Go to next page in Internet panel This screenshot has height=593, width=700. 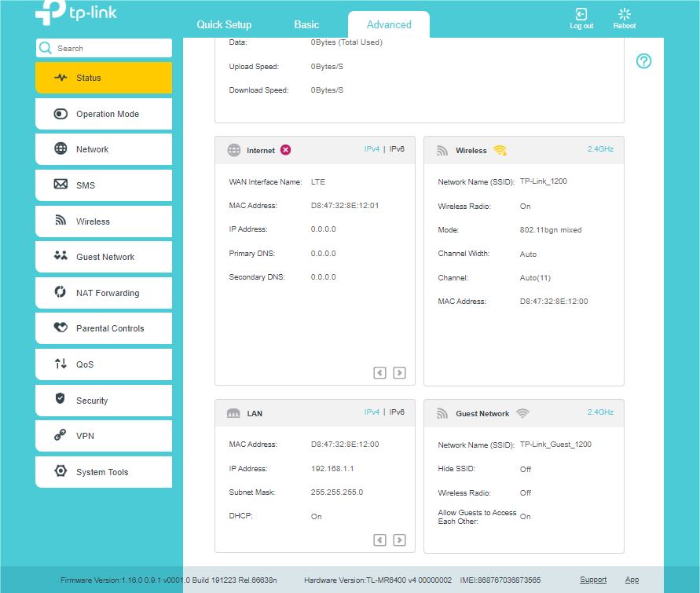coord(399,373)
